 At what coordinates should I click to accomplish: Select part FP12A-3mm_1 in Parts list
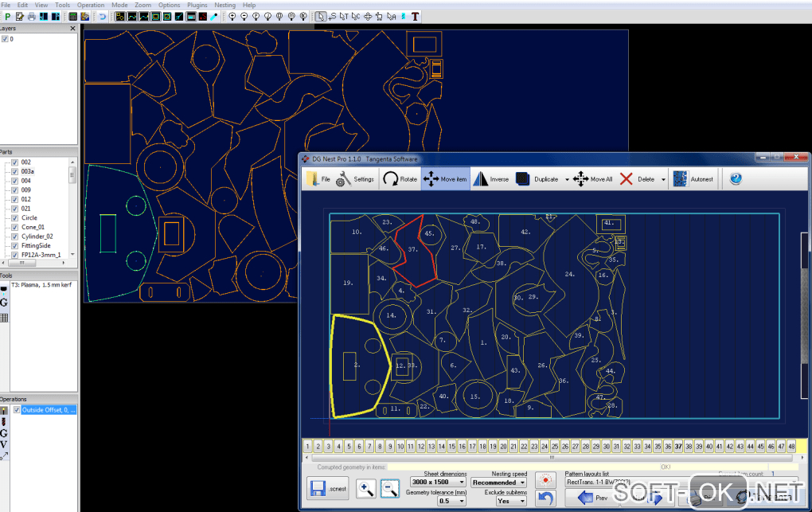pyautogui.click(x=41, y=255)
